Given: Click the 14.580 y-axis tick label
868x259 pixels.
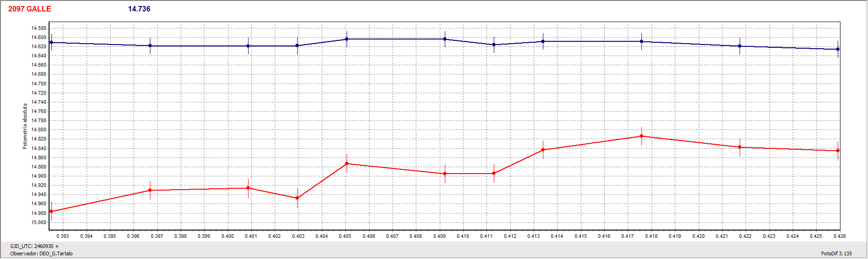Looking at the screenshot, I should click(x=39, y=28).
